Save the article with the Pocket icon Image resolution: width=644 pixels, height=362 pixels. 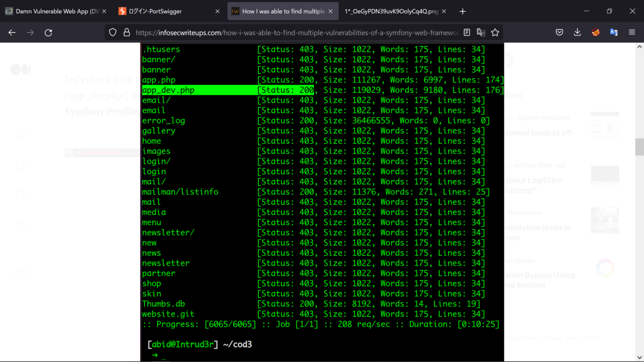pyautogui.click(x=559, y=32)
